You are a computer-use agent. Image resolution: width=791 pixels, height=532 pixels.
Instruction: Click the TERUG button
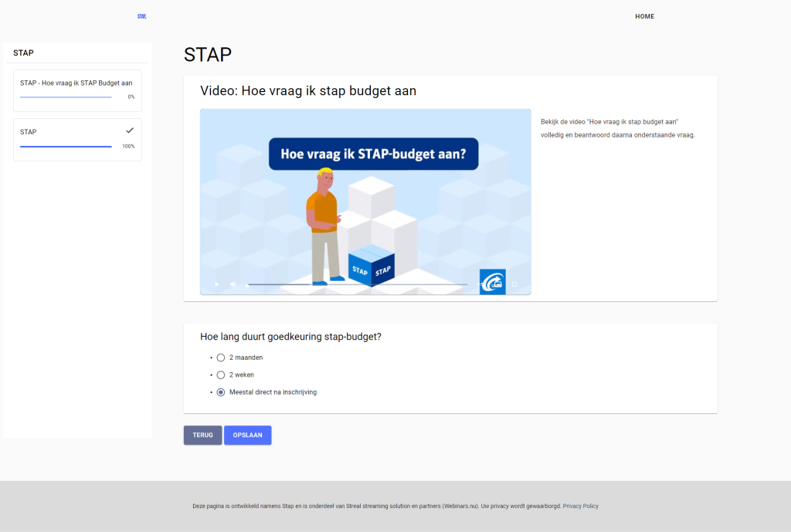(x=203, y=435)
